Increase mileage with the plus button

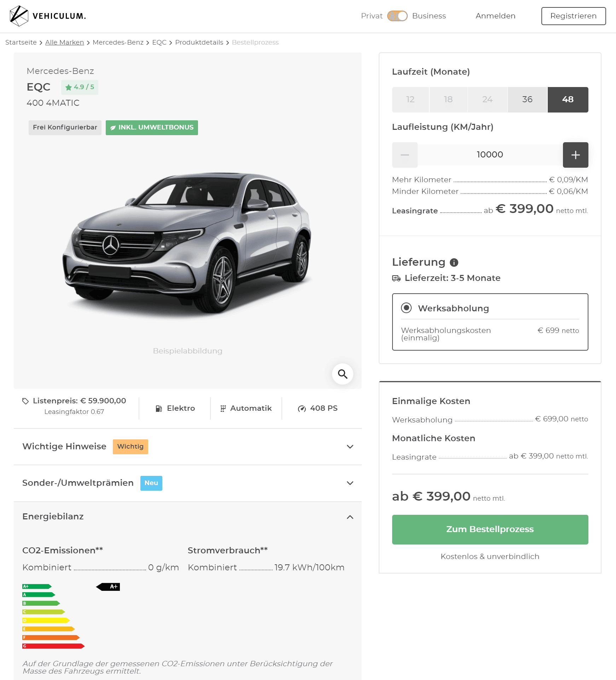(x=575, y=155)
